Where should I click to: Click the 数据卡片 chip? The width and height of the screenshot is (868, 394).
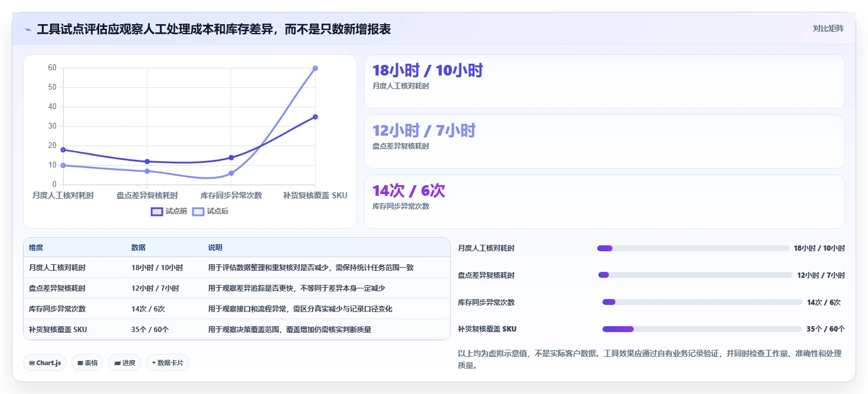click(168, 363)
